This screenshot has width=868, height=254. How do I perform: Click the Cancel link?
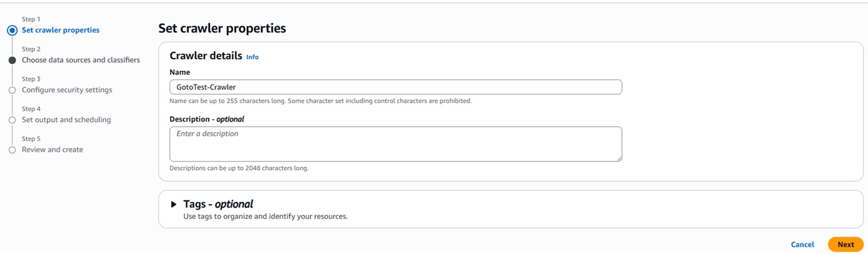802,244
